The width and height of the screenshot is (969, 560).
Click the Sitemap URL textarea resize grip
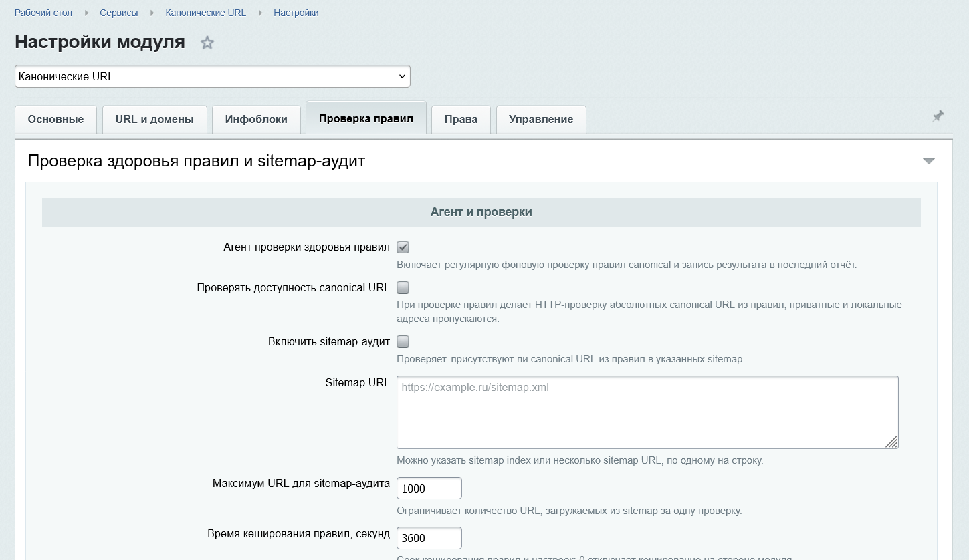click(x=891, y=442)
